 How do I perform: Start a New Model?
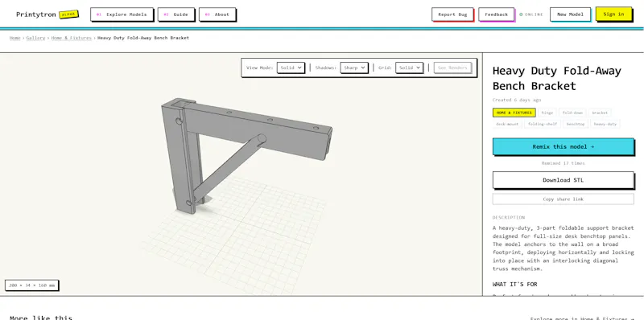(x=570, y=14)
